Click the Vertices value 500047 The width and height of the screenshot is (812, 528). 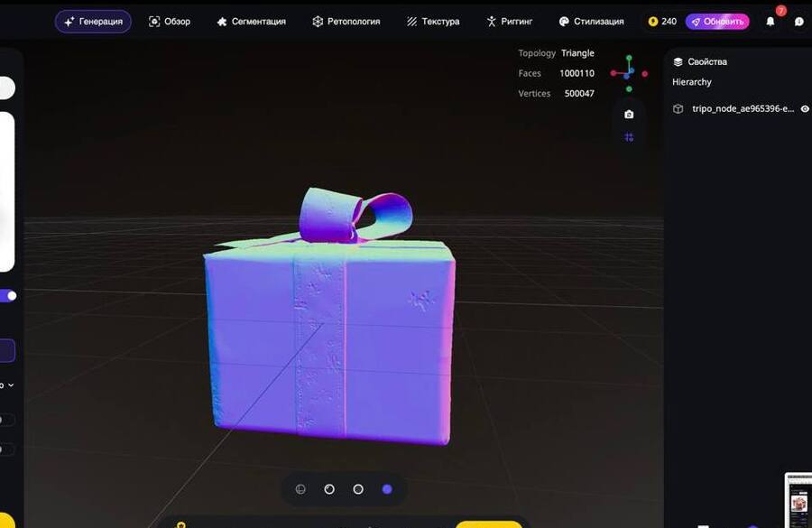pyautogui.click(x=579, y=93)
